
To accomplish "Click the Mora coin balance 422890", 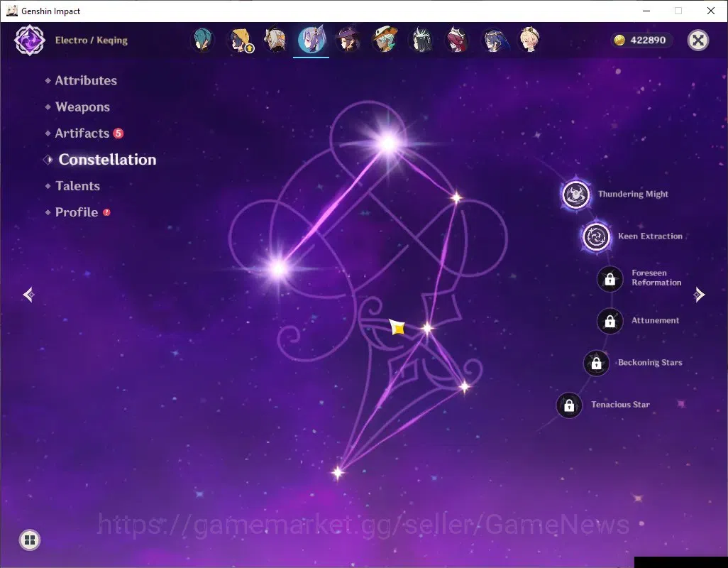I will [641, 40].
